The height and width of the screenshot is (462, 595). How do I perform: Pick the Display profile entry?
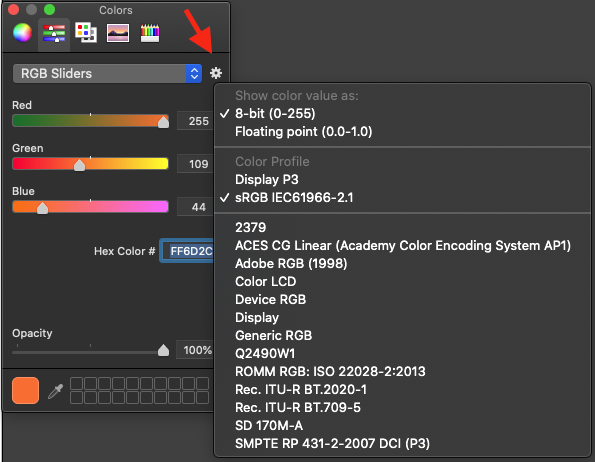402,317
